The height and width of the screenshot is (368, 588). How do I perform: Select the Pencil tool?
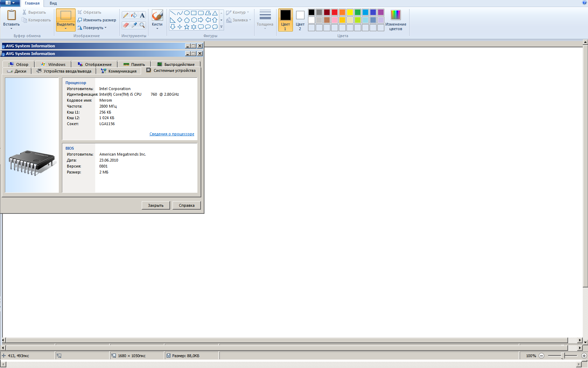point(126,15)
